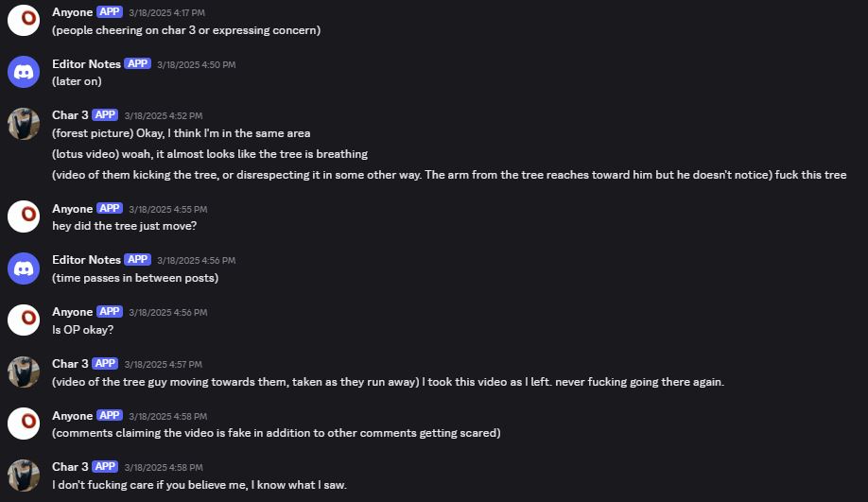868x502 pixels.
Task: Click the Anyone username at 4:55 PM
Action: [x=72, y=209]
